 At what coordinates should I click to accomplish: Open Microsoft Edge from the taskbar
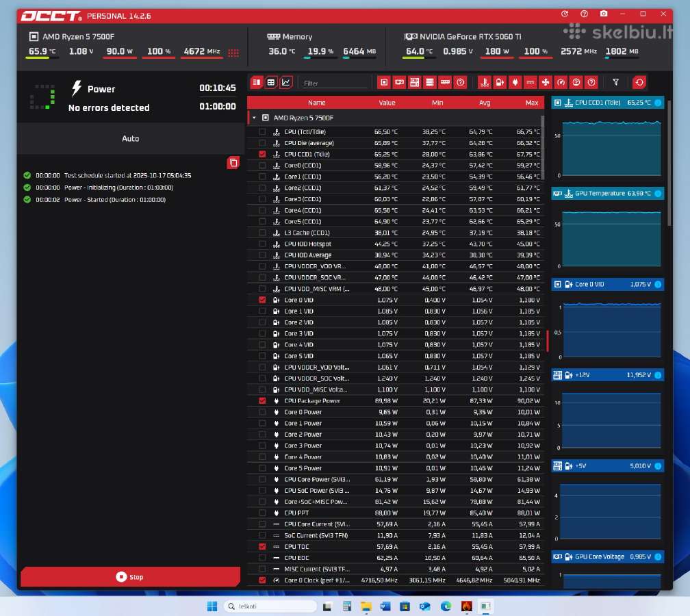(x=446, y=606)
